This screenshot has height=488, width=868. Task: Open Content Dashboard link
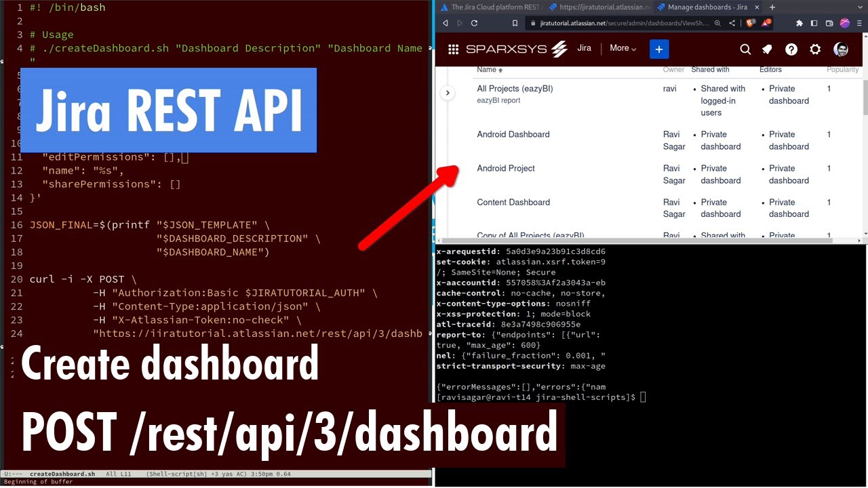click(x=513, y=202)
